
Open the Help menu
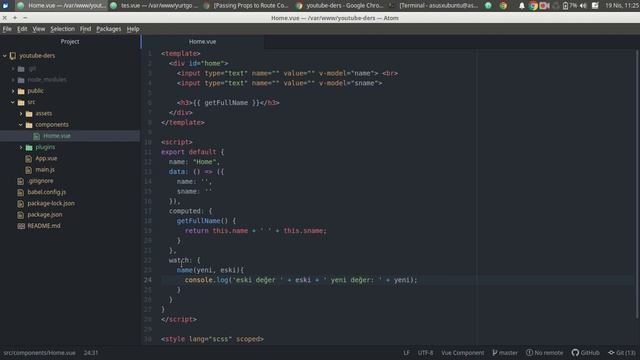(x=133, y=29)
